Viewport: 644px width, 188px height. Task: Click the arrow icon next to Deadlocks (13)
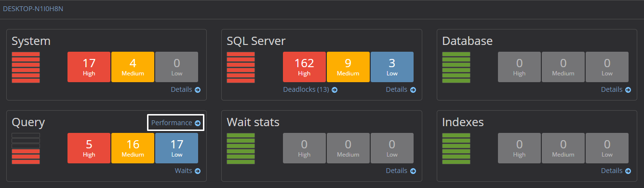click(x=335, y=90)
